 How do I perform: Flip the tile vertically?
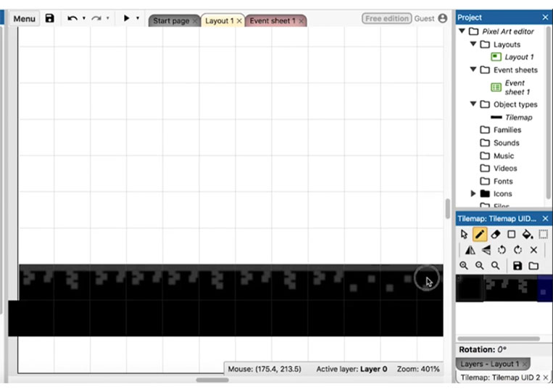coord(486,250)
